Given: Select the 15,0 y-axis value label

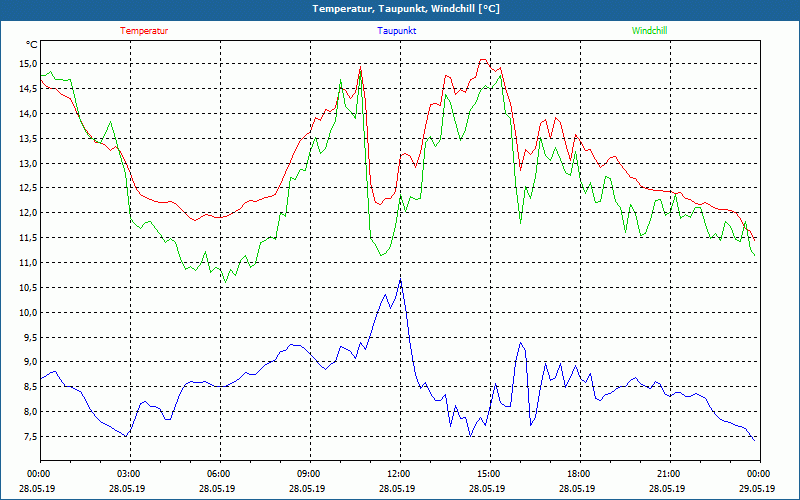Looking at the screenshot, I should [x=25, y=64].
